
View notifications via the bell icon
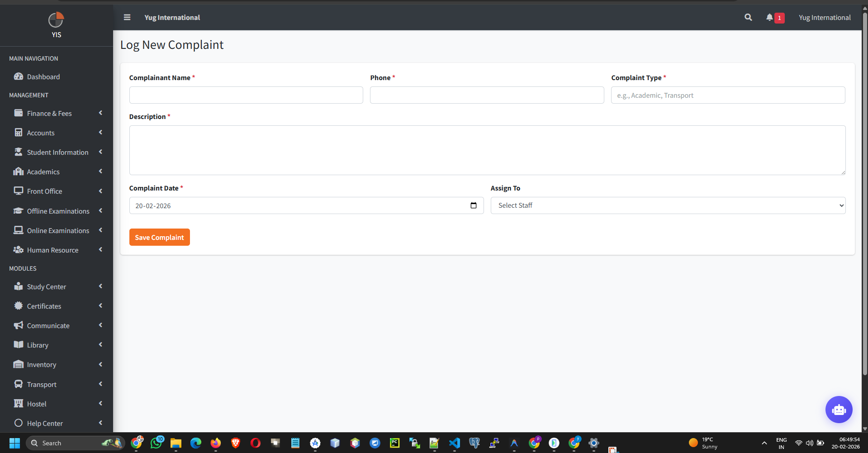[x=770, y=17]
